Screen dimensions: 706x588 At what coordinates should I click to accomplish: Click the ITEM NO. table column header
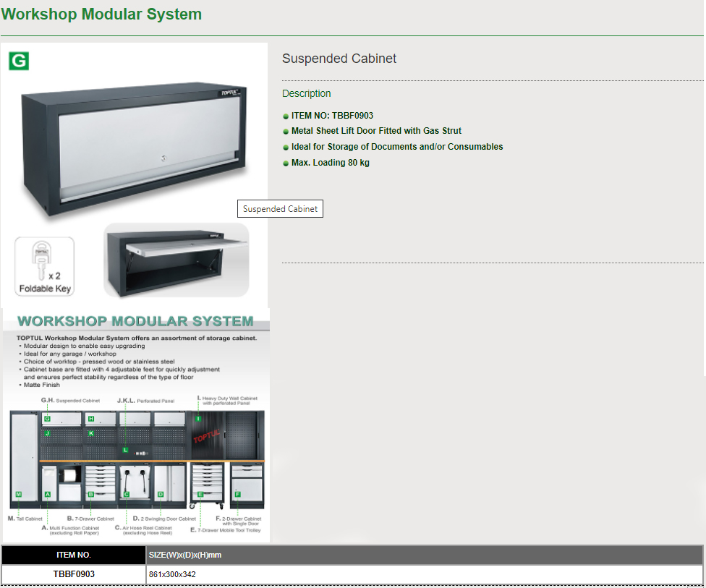tap(74, 555)
